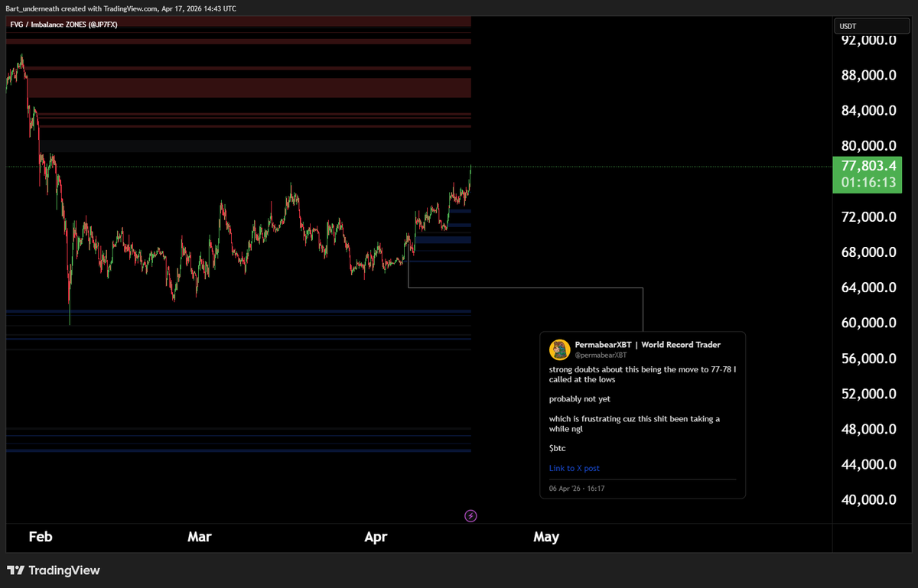Screen dimensions: 918x588
Task: Click the PermabearXBT avatar in the tweet card
Action: 559,349
